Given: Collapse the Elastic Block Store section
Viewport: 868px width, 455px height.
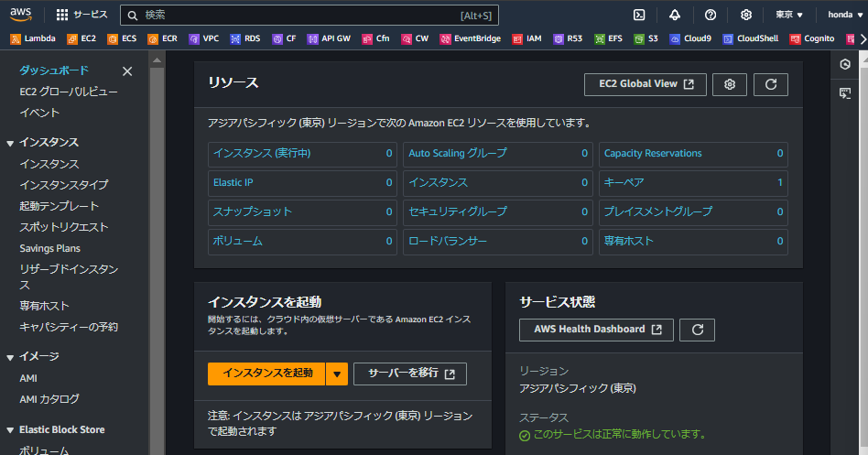Looking at the screenshot, I should point(10,430).
